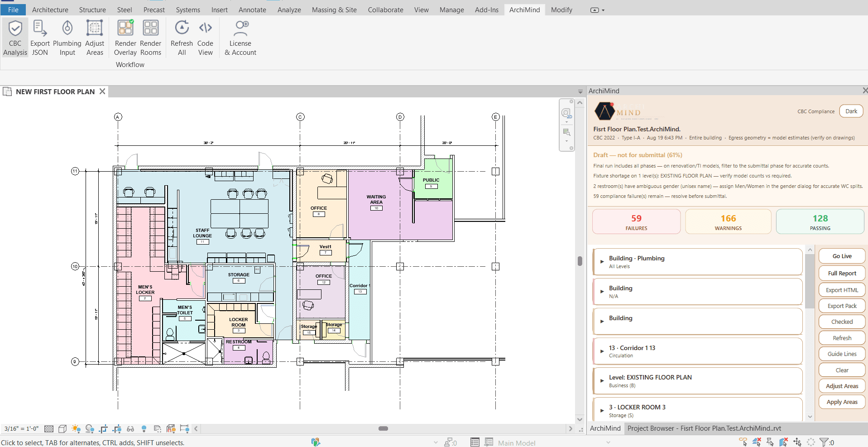Screen dimensions: 868x447
Task: Click the Clear button
Action: 842,370
